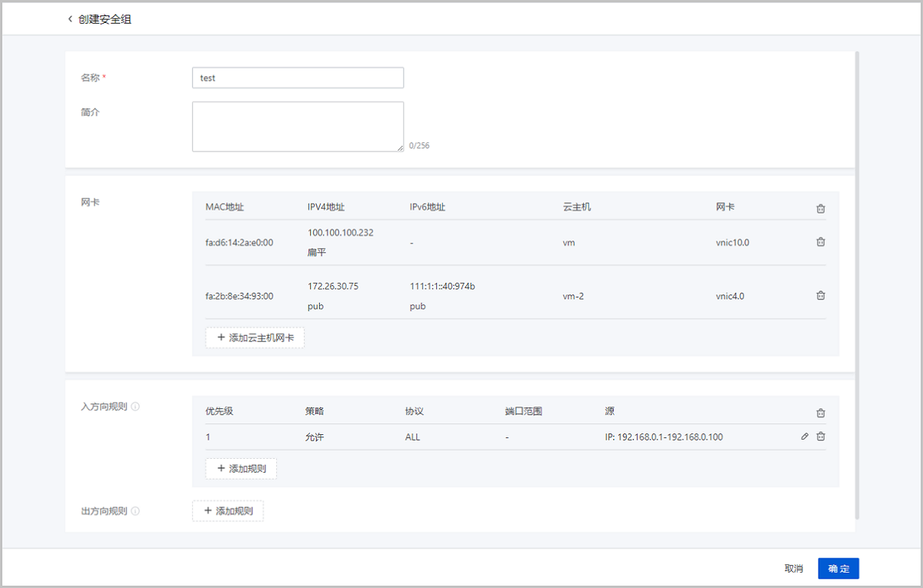
Task: Click the source IP range 192.168.0.1-192.168.0.100
Action: [x=664, y=437]
